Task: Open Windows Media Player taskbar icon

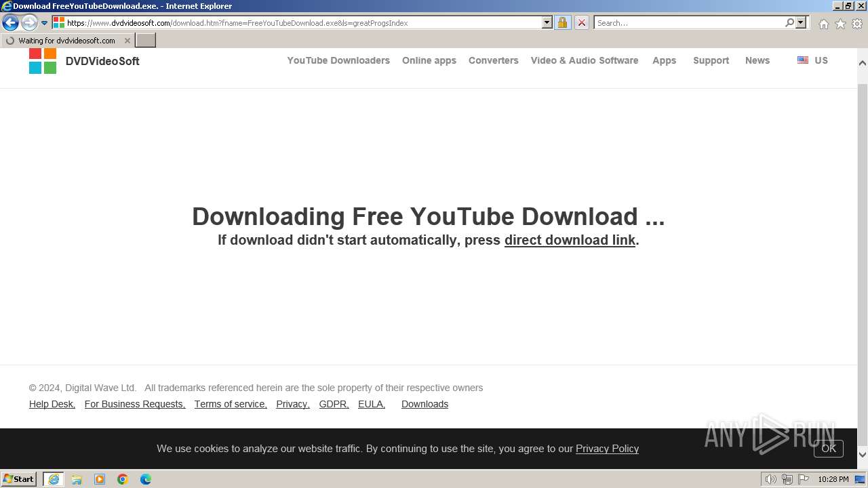Action: coord(100,479)
